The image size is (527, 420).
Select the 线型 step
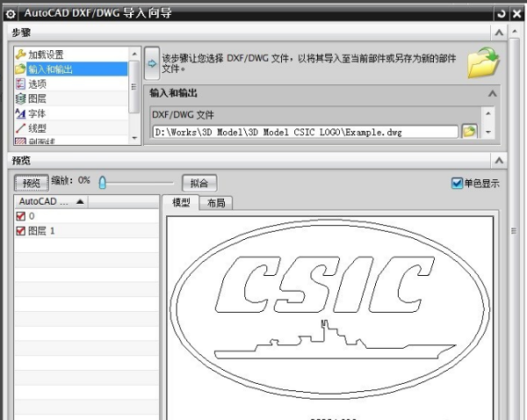[x=71, y=128]
